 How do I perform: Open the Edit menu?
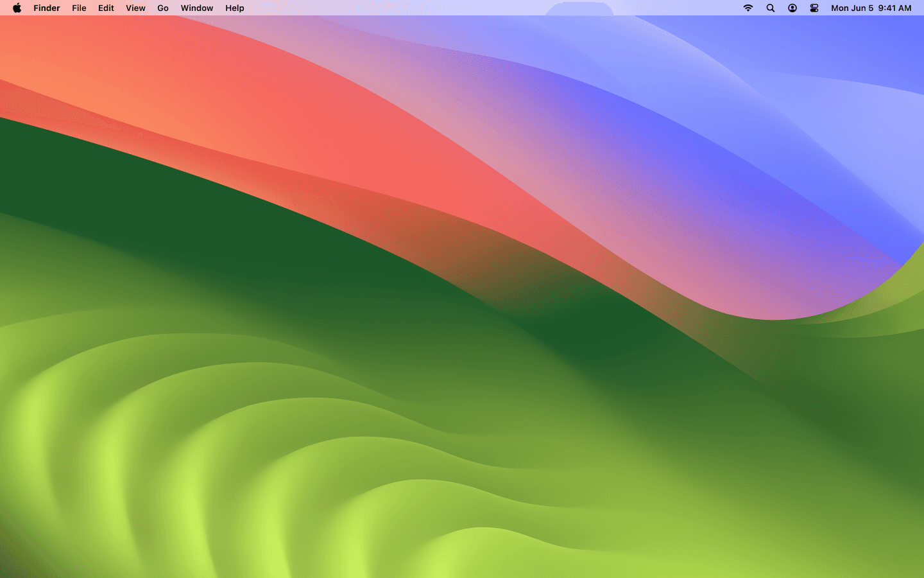coord(105,8)
